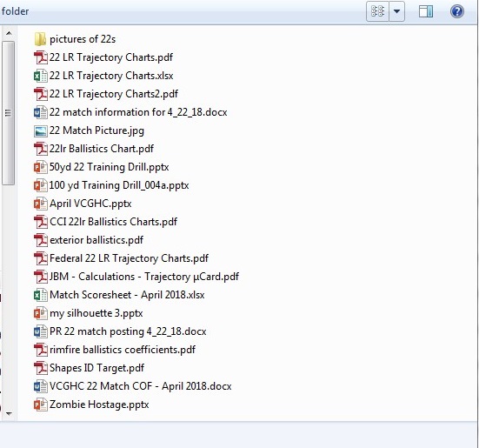
Task: Click PDF icon of JBM Calculations Trajectory file
Action: [x=41, y=277]
